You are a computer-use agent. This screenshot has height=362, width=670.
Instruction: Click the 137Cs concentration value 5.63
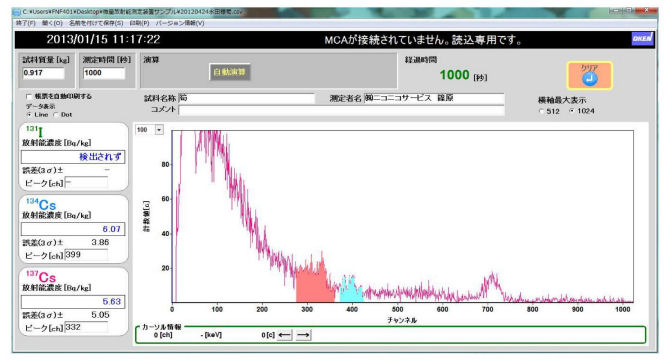click(x=112, y=302)
